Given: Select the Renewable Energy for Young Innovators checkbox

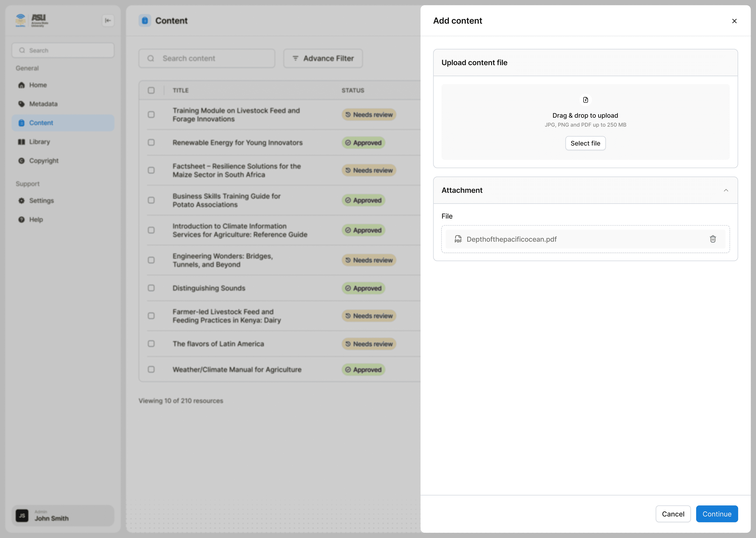Looking at the screenshot, I should click(x=151, y=142).
